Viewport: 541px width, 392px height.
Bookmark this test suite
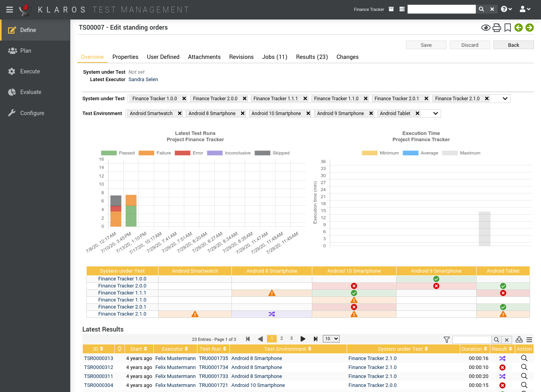tap(507, 27)
